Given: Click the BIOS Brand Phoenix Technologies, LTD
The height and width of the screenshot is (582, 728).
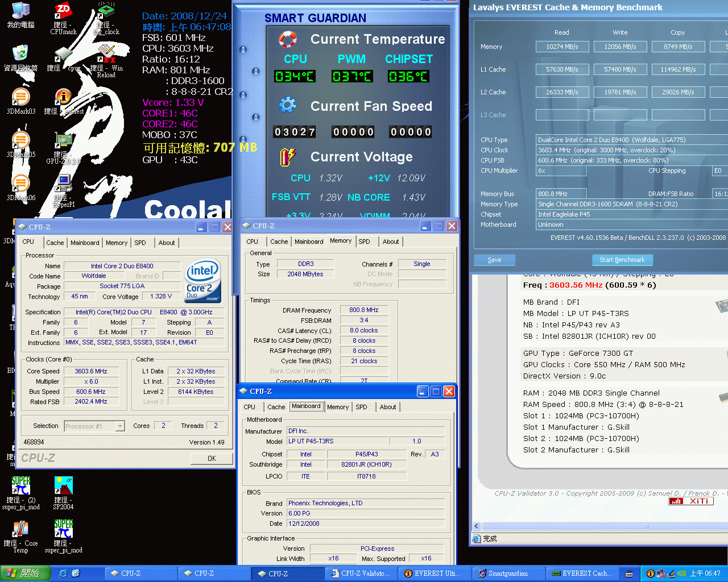Looking at the screenshot, I should pos(365,504).
